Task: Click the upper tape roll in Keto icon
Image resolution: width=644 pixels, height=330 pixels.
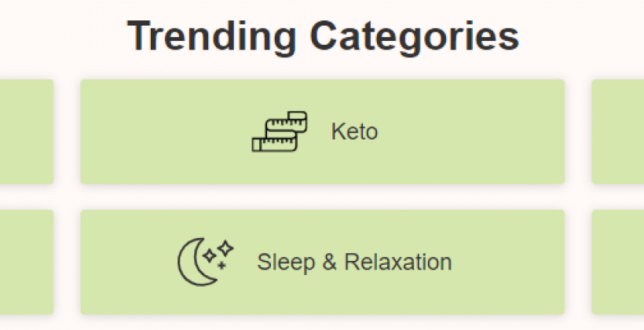Action: 287,122
